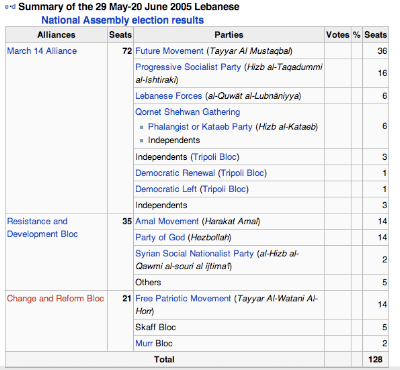400x370 pixels.
Task: Open the March 14 Alliance link
Action: click(x=42, y=51)
